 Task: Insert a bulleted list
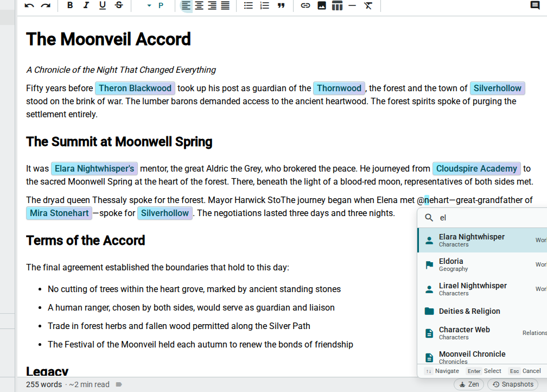pyautogui.click(x=249, y=5)
